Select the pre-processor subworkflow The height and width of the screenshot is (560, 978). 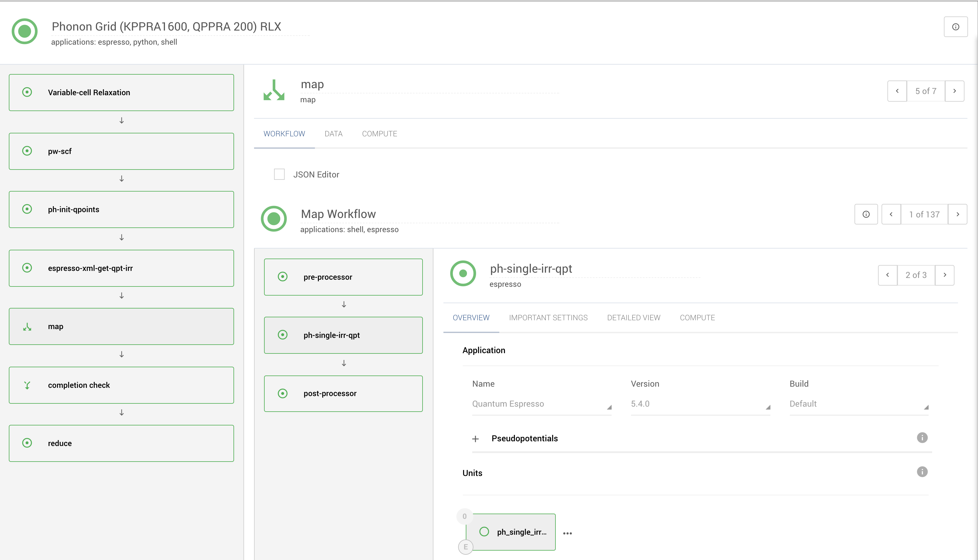point(343,277)
